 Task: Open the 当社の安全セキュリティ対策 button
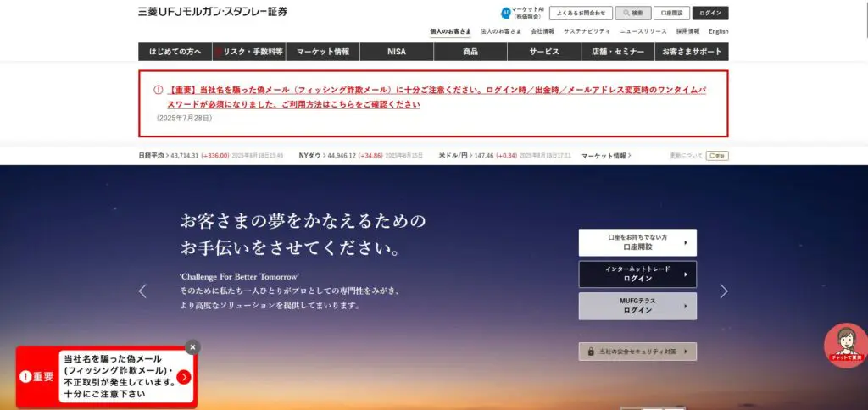(x=637, y=352)
